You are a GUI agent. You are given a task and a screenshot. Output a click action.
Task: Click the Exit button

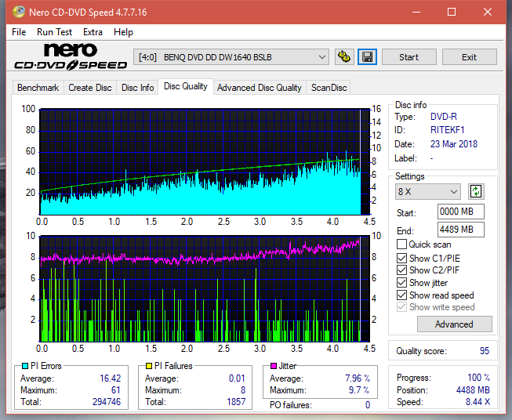click(x=469, y=57)
